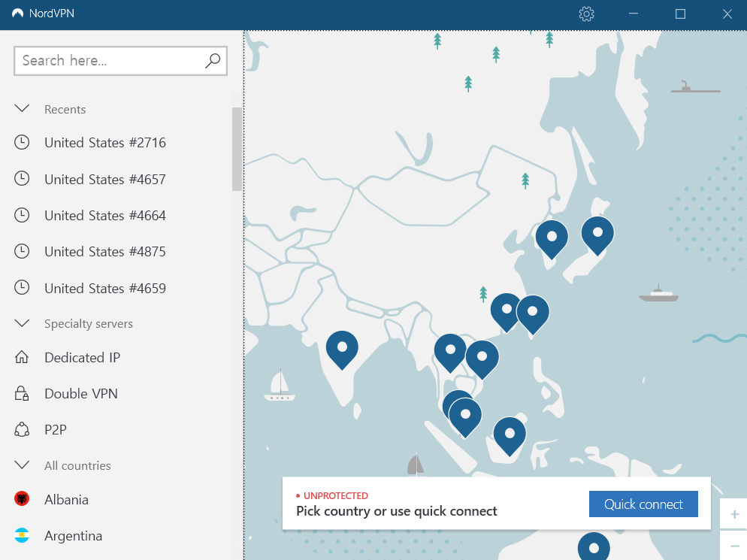The image size is (747, 560).
Task: Select the South Korea map pin
Action: (552, 238)
